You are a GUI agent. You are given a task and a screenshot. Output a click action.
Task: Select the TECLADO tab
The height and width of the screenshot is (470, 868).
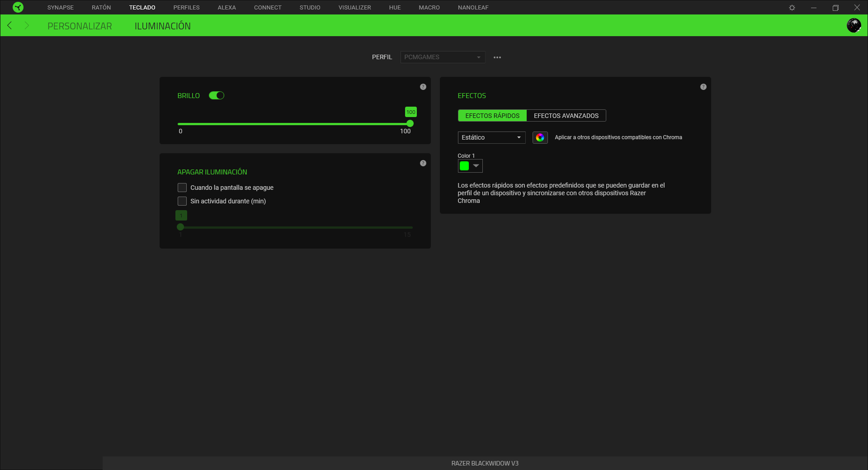coord(142,8)
